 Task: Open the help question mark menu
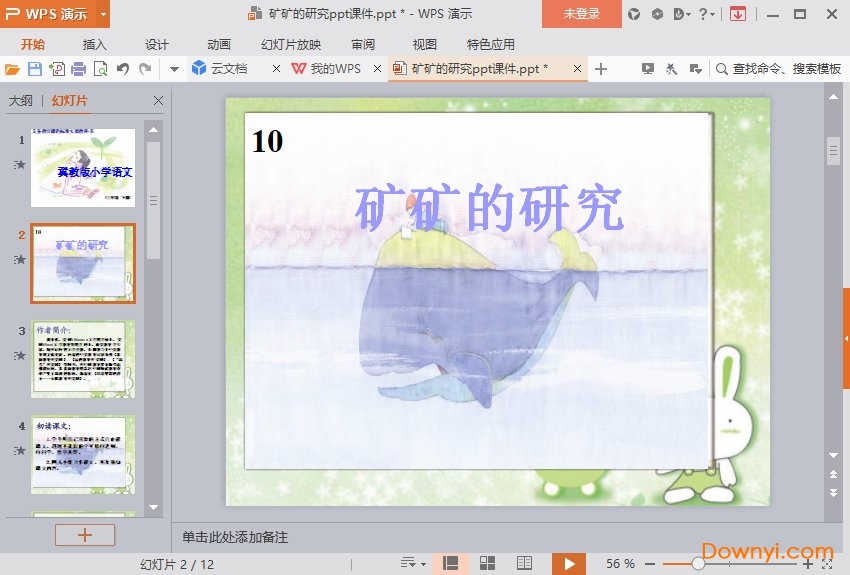click(706, 14)
